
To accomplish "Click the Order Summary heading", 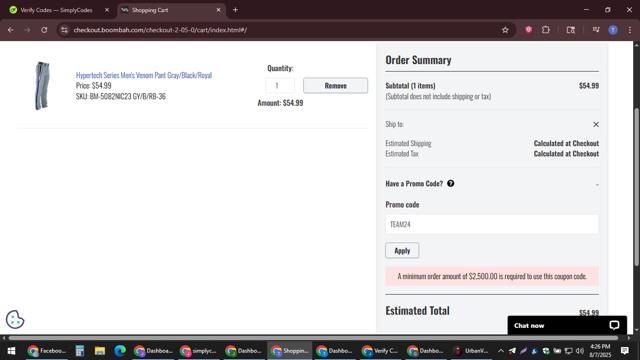I will pos(418,60).
